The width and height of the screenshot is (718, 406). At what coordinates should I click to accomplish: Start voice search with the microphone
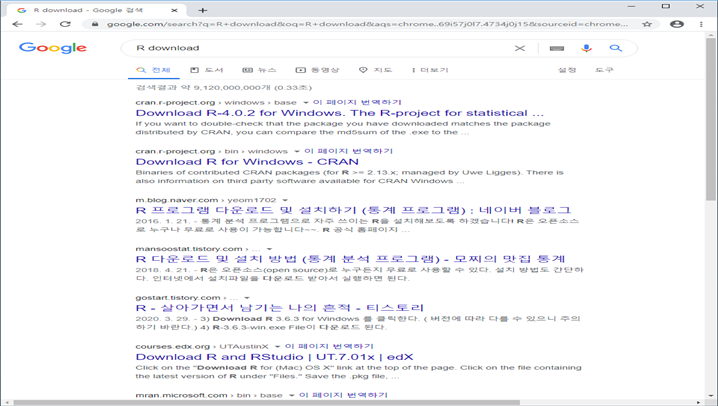click(x=586, y=48)
